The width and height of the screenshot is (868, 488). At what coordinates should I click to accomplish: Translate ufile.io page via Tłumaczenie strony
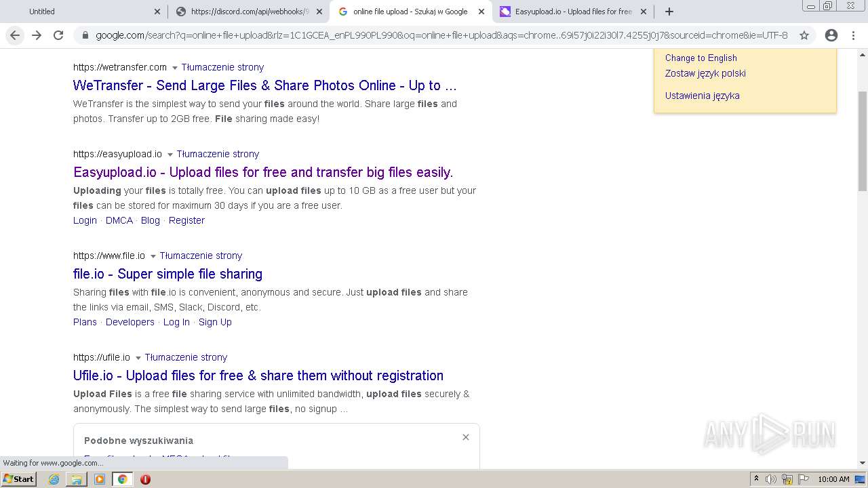[x=186, y=357]
